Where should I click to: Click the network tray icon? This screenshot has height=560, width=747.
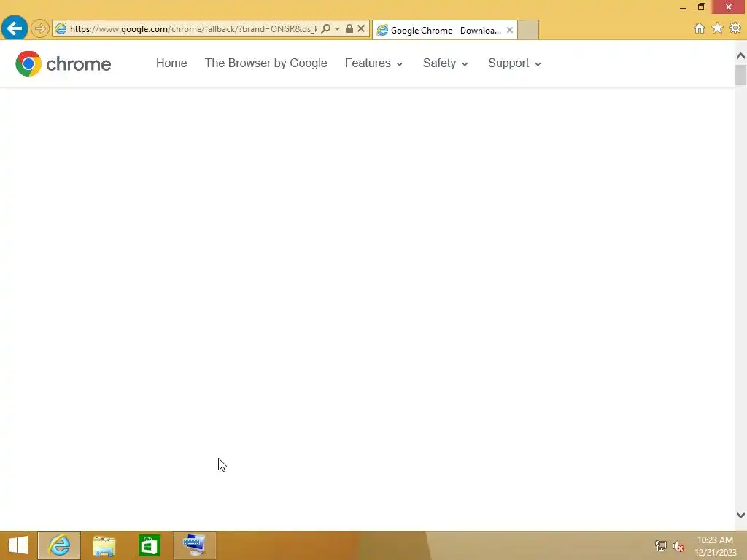660,545
